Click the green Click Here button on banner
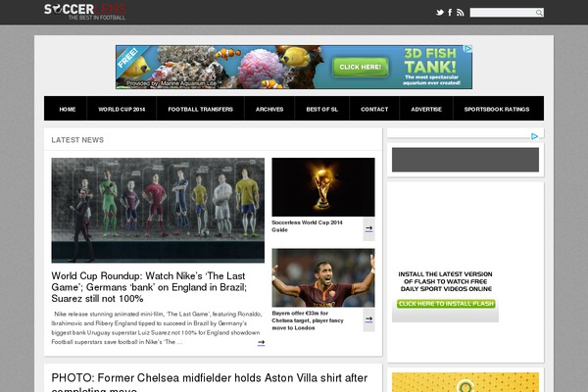Viewport: 588px width, 392px height. click(361, 67)
